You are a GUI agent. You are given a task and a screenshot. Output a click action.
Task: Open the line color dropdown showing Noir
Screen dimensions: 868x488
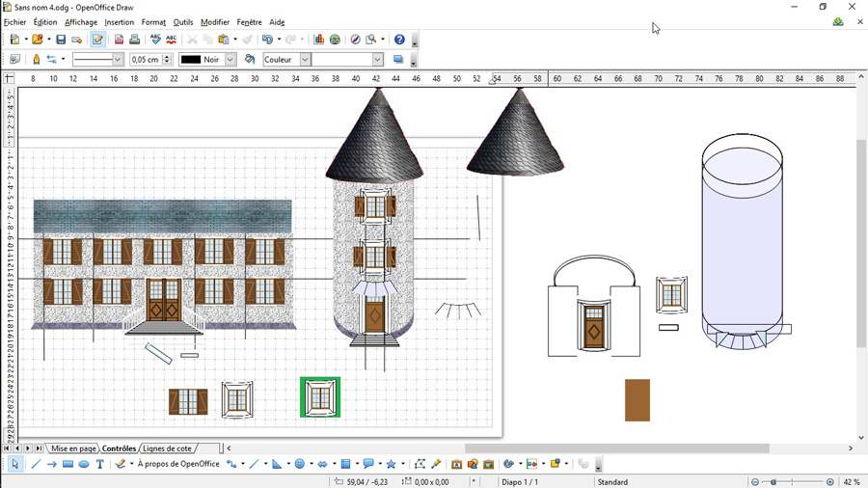230,60
